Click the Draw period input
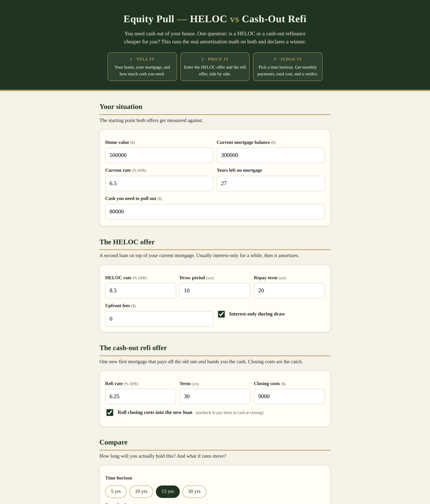This screenshot has height=504, width=430. click(215, 291)
